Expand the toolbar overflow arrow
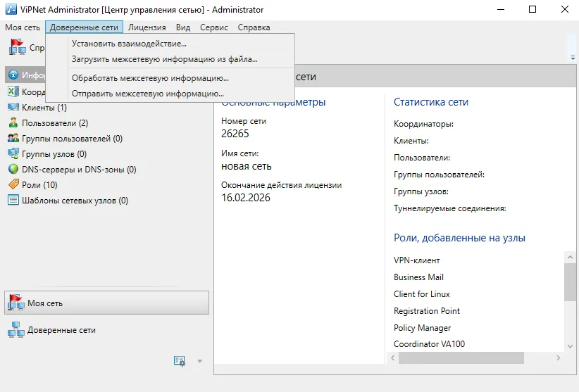Viewport: 579px width, 392px height. click(x=573, y=58)
